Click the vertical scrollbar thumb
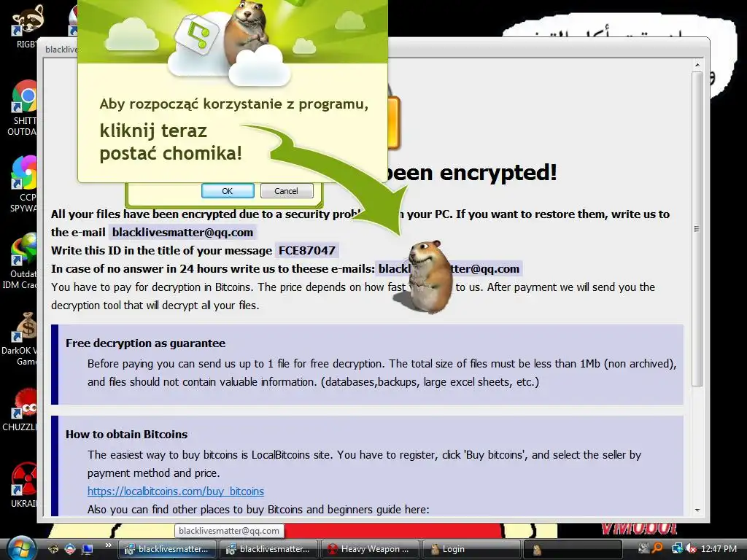This screenshot has width=747, height=560. [x=697, y=228]
